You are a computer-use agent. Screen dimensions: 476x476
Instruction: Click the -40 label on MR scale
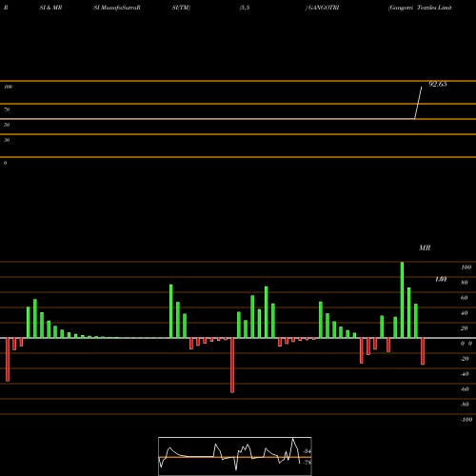pos(465,374)
